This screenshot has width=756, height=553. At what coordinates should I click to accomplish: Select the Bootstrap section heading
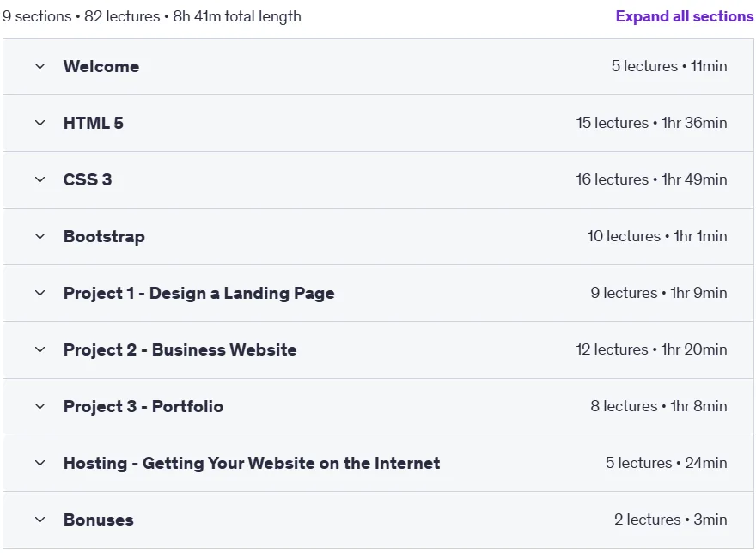tap(104, 237)
